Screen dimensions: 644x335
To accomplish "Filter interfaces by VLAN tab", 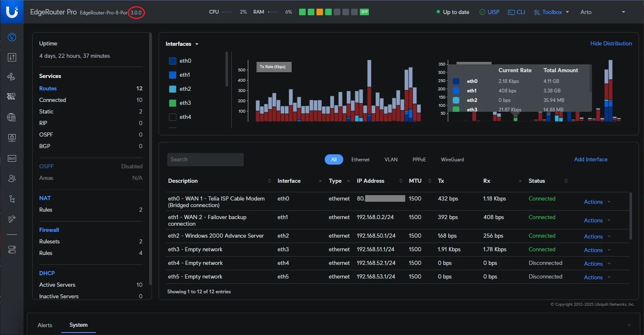I will pyautogui.click(x=391, y=160).
